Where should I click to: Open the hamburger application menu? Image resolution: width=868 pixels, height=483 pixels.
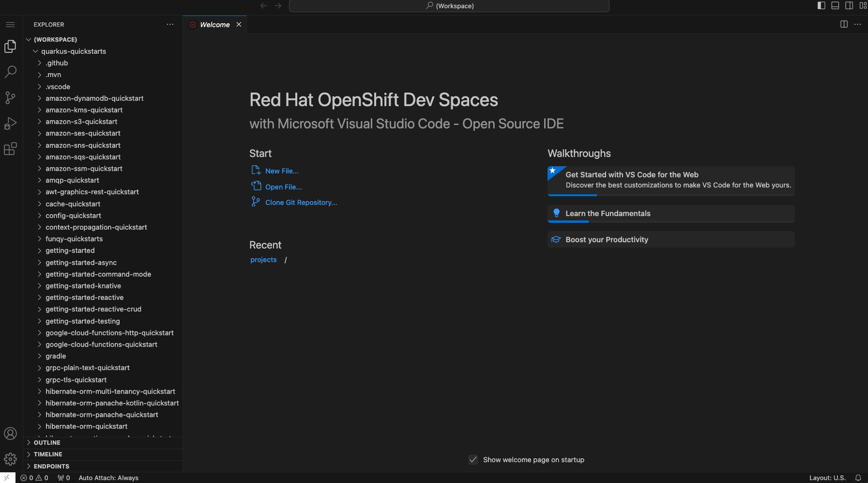tap(10, 24)
